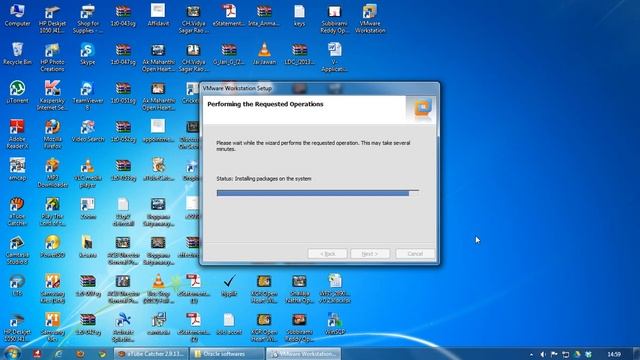Select the Affidavit file icon

click(158, 16)
